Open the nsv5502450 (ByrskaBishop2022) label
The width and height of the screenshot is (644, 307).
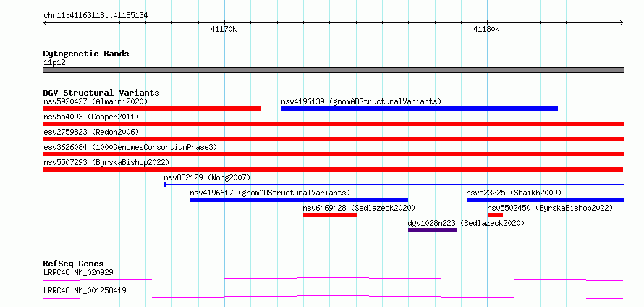[x=550, y=208]
